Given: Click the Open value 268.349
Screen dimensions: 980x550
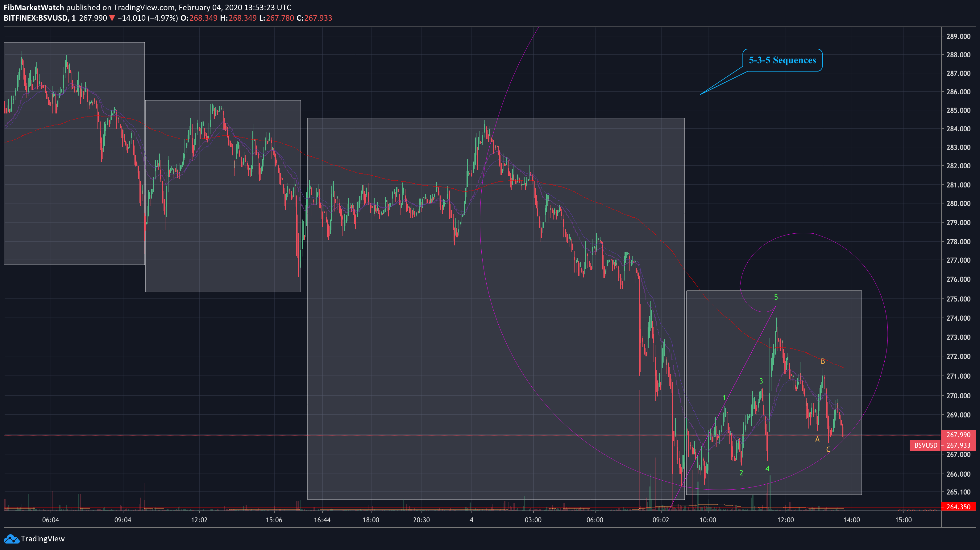Looking at the screenshot, I should tap(204, 18).
